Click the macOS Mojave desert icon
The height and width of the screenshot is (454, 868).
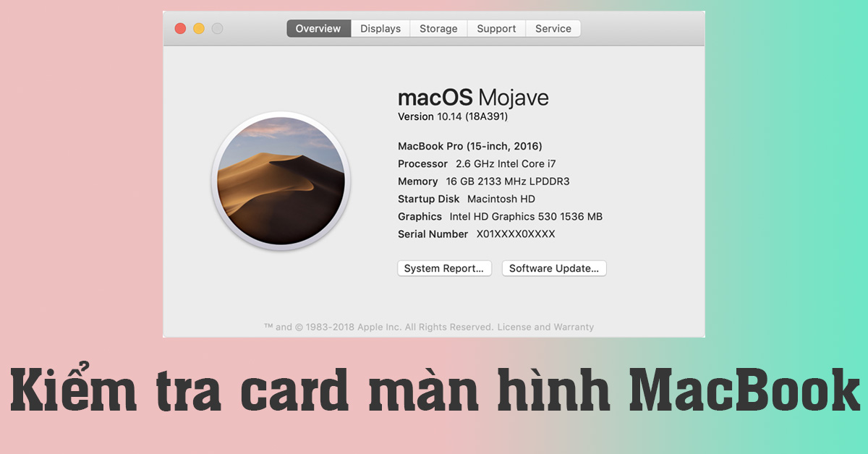pyautogui.click(x=281, y=181)
